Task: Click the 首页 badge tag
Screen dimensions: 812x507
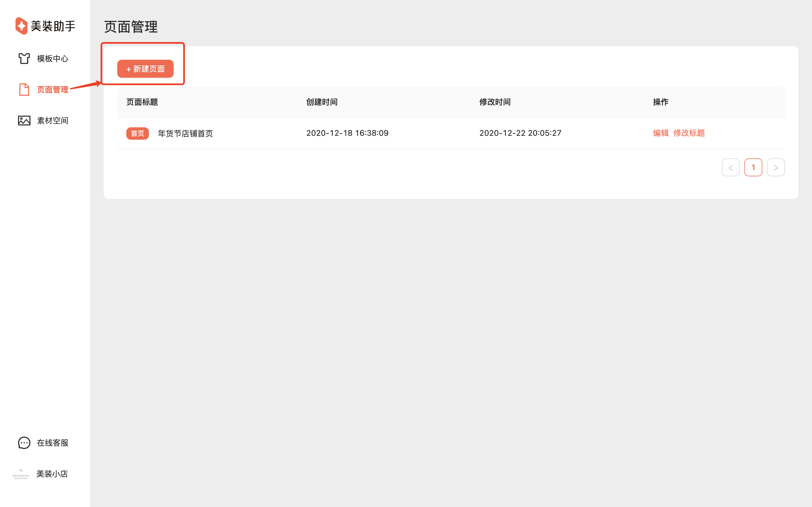Action: 137,134
